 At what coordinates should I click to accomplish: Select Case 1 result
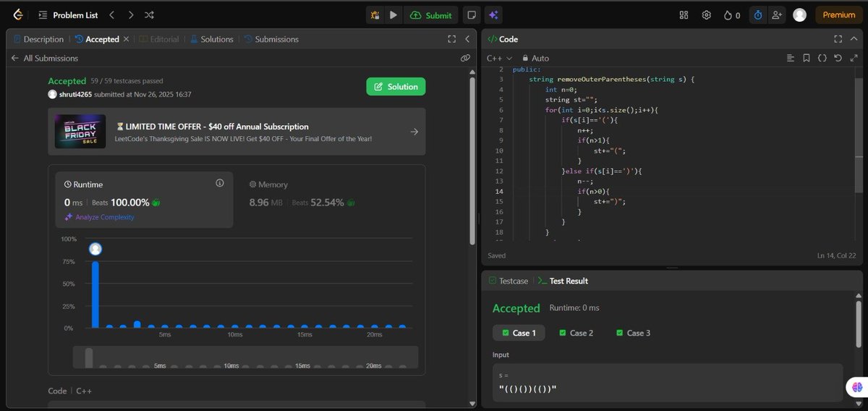[519, 333]
